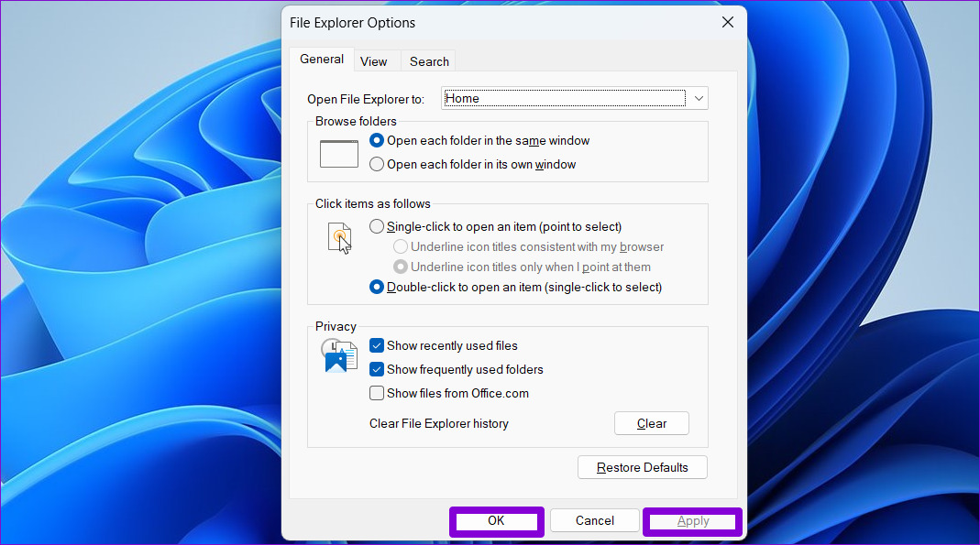Select the General tab
The width and height of the screenshot is (980, 545).
point(322,59)
